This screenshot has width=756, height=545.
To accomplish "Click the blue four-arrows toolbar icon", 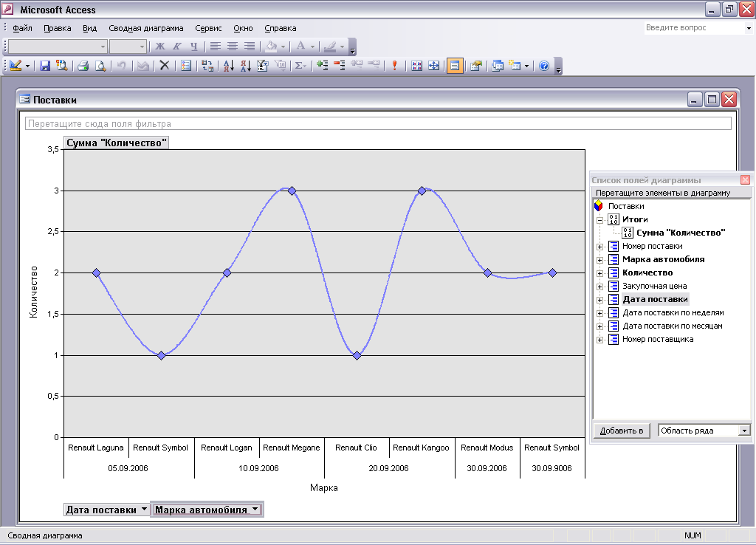I will pos(434,66).
